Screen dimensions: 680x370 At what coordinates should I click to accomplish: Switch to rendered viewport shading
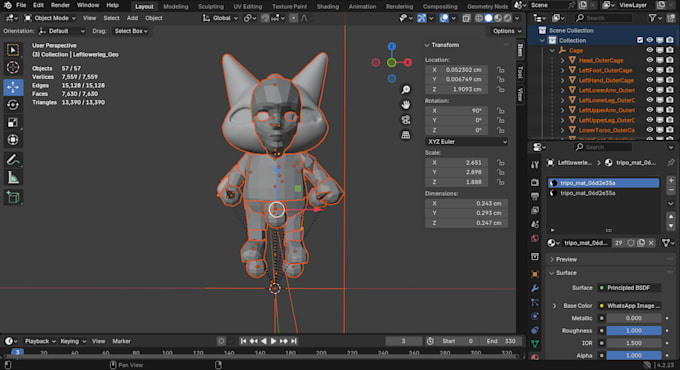[507, 18]
